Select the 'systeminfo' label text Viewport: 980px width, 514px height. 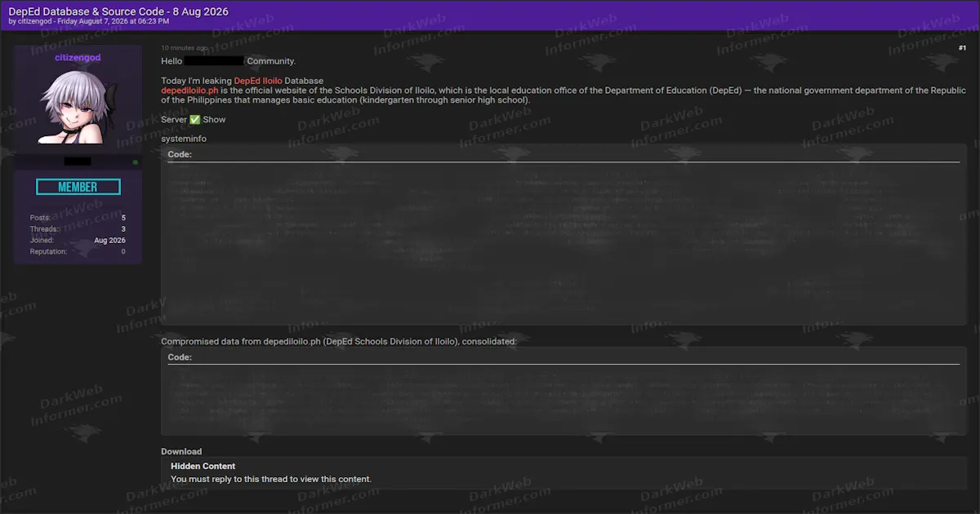184,139
